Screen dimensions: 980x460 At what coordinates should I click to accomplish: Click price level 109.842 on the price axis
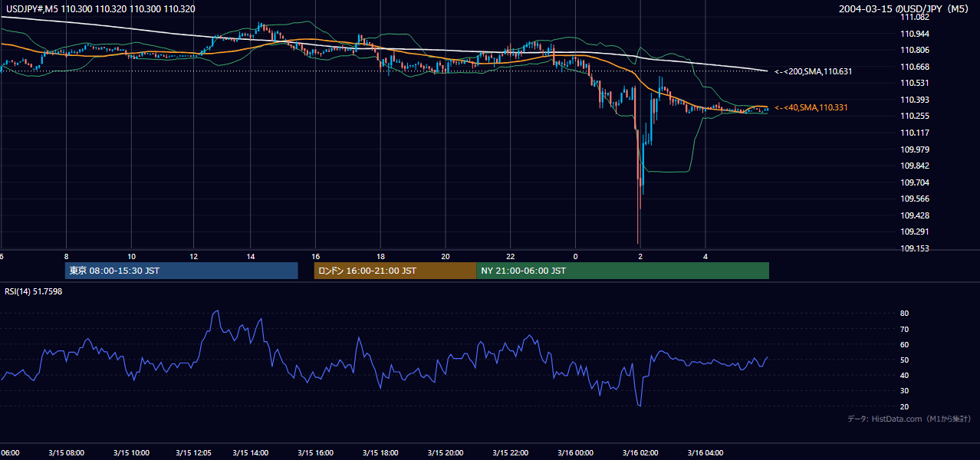tap(916, 166)
